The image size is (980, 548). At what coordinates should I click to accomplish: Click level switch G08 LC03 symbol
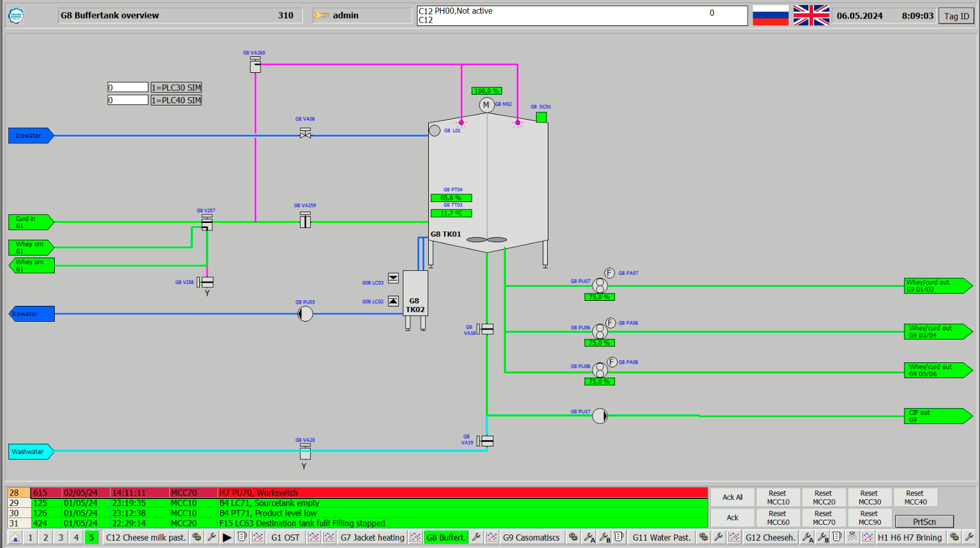point(393,278)
